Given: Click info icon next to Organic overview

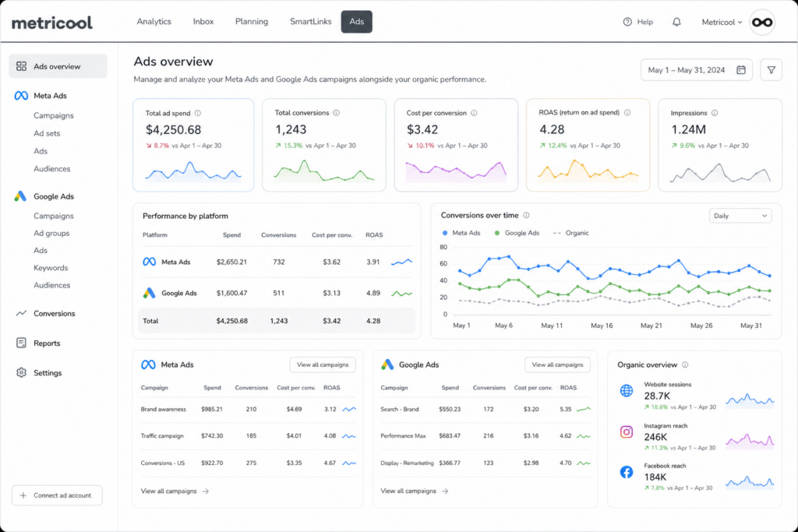Looking at the screenshot, I should [x=685, y=365].
